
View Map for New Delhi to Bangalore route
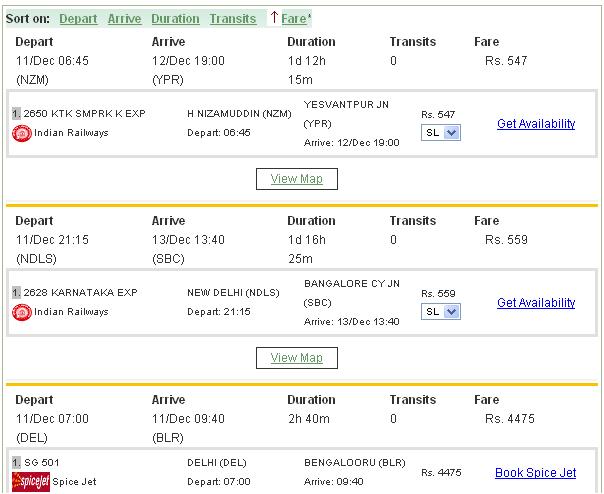click(297, 357)
